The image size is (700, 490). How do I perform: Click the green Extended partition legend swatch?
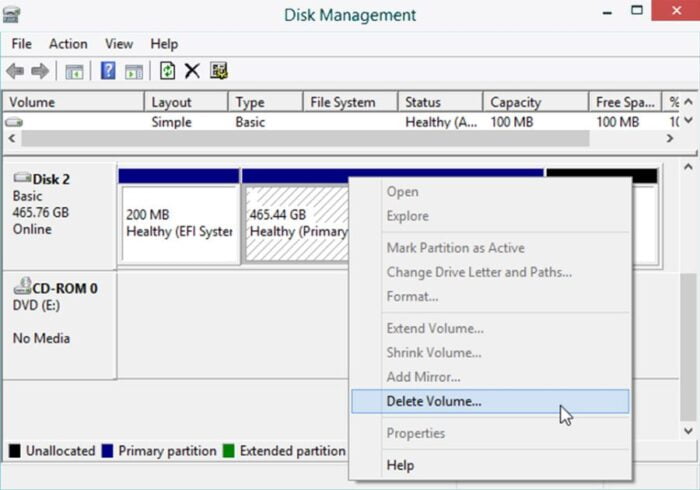(229, 451)
